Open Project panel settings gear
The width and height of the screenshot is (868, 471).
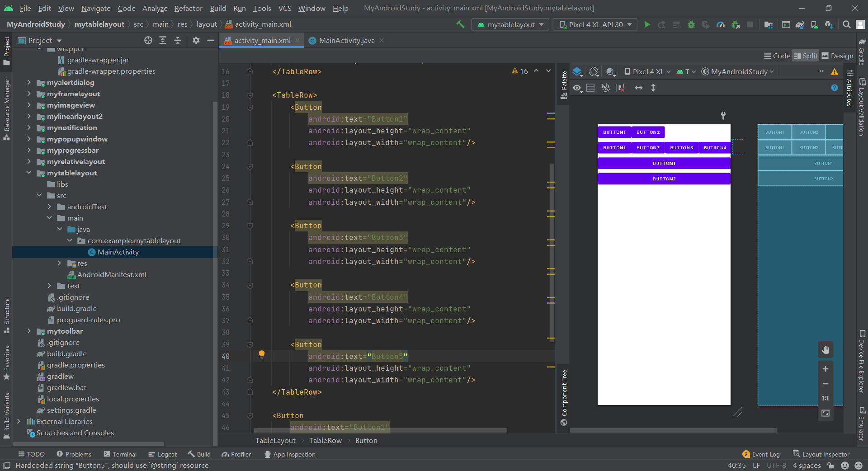[196, 40]
